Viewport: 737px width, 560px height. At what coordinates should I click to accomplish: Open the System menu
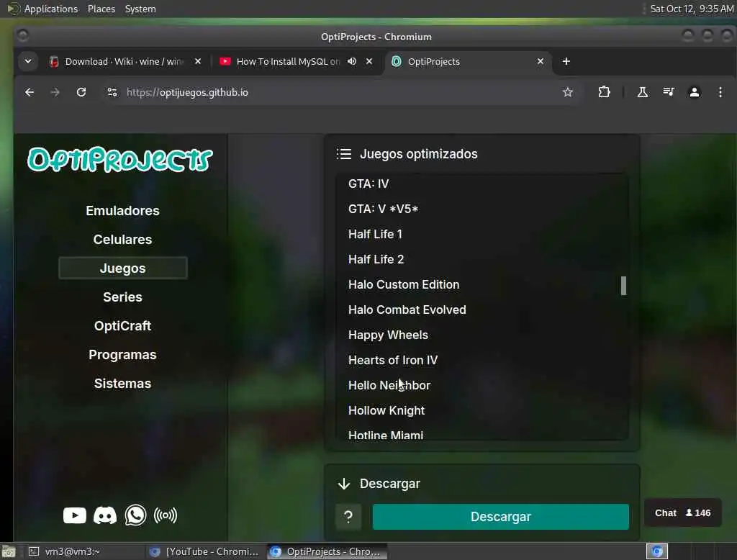[140, 9]
